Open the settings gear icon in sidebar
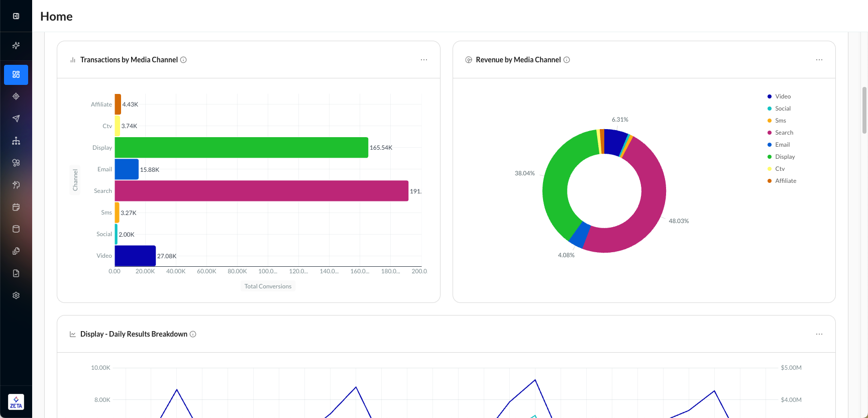 coord(16,295)
